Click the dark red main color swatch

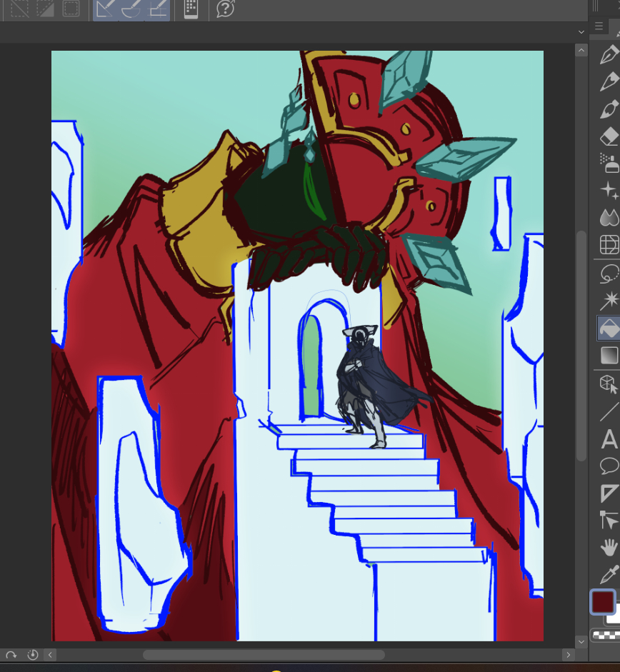click(603, 602)
